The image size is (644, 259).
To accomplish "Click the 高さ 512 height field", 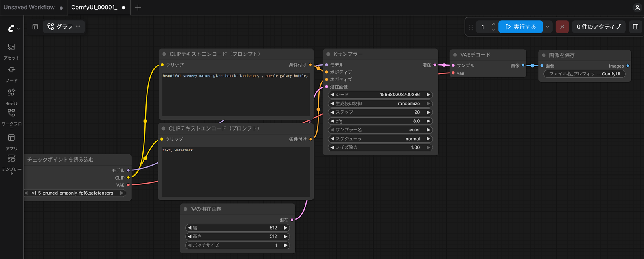I will [x=237, y=236].
